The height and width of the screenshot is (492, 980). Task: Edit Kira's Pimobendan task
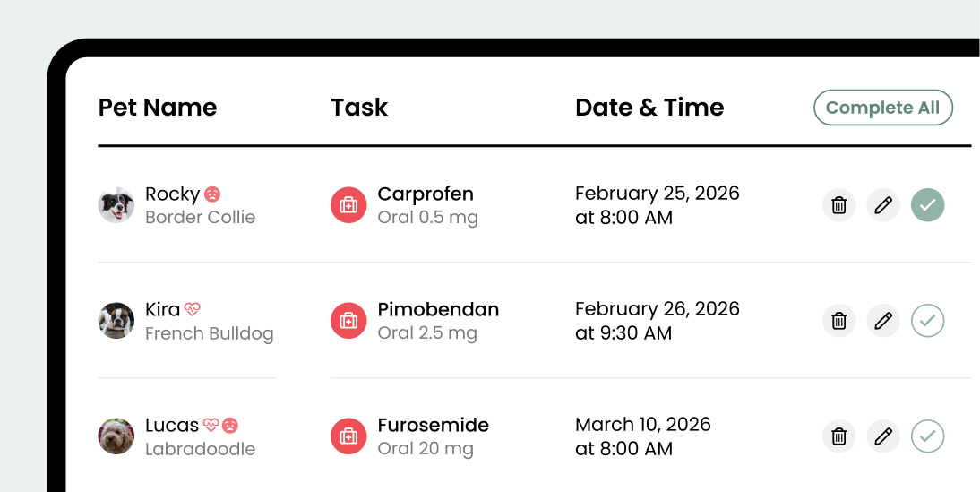883,321
